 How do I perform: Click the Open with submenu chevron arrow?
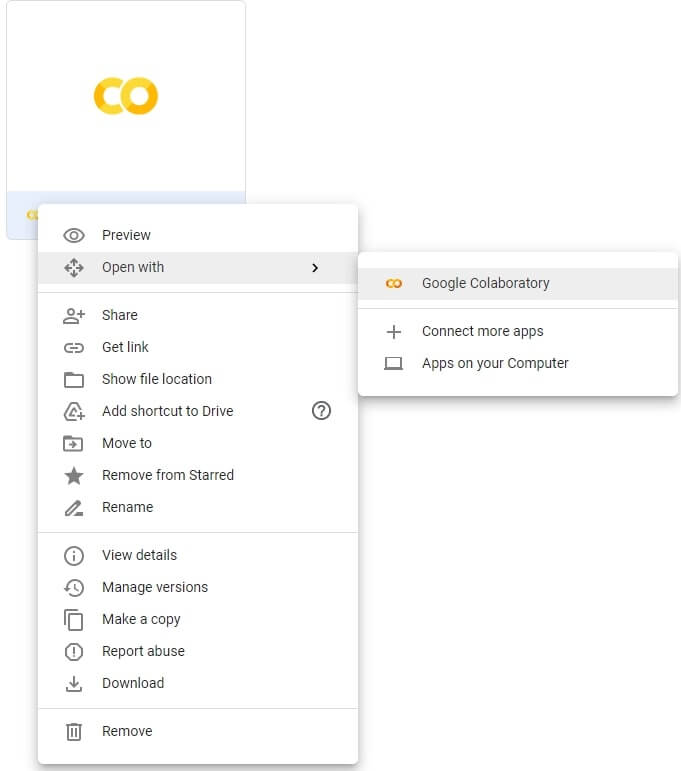coord(315,268)
